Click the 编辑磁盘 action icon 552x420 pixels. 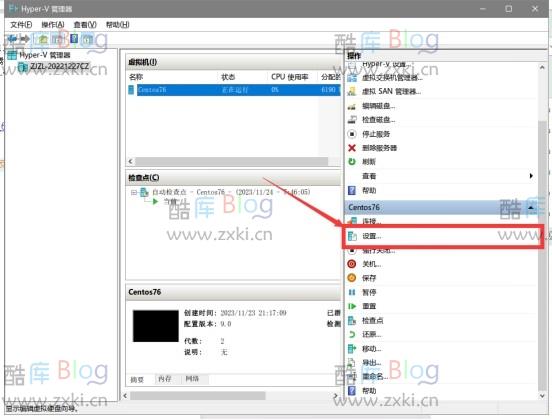352,106
